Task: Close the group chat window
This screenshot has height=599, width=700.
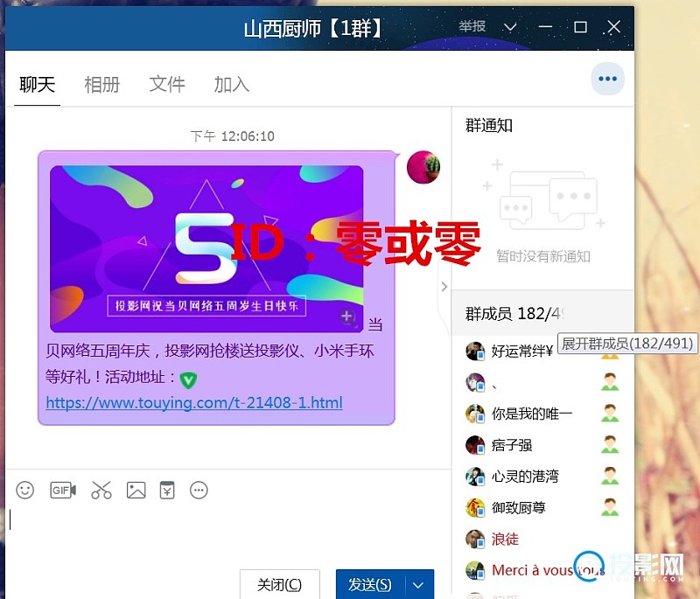Action: pos(614,27)
